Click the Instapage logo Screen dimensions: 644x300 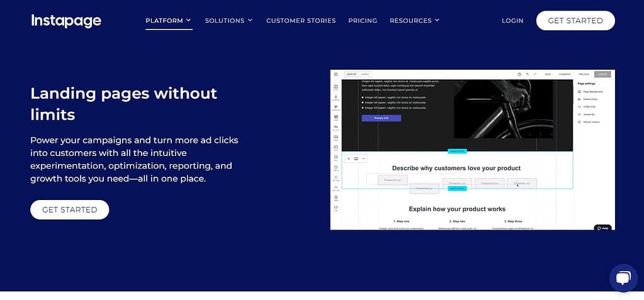[66, 21]
